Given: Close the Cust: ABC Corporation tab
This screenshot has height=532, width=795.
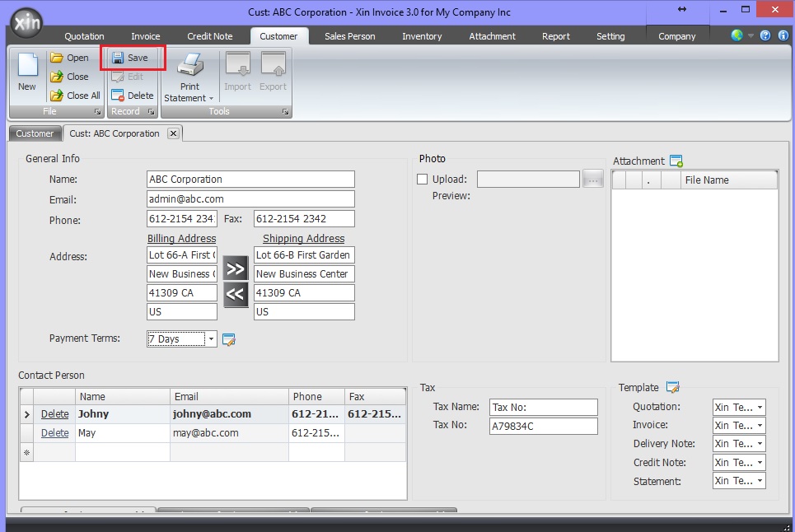Looking at the screenshot, I should coord(173,133).
